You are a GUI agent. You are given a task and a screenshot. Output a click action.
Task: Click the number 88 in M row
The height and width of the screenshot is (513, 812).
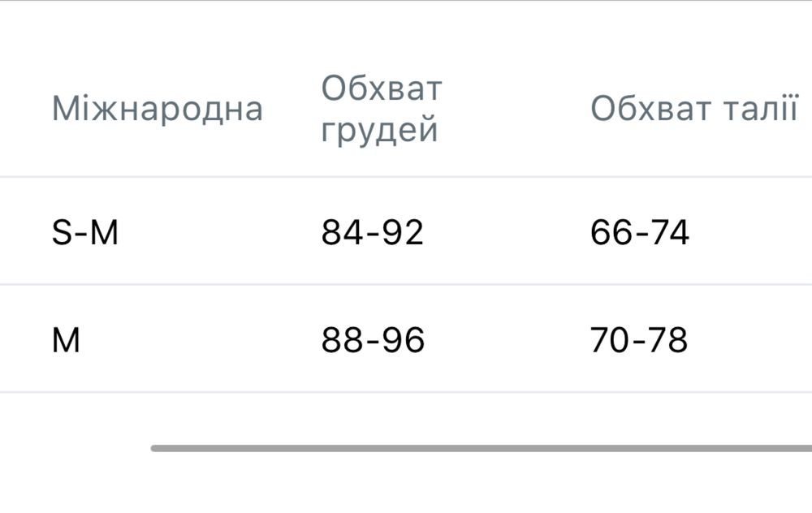pos(341,340)
